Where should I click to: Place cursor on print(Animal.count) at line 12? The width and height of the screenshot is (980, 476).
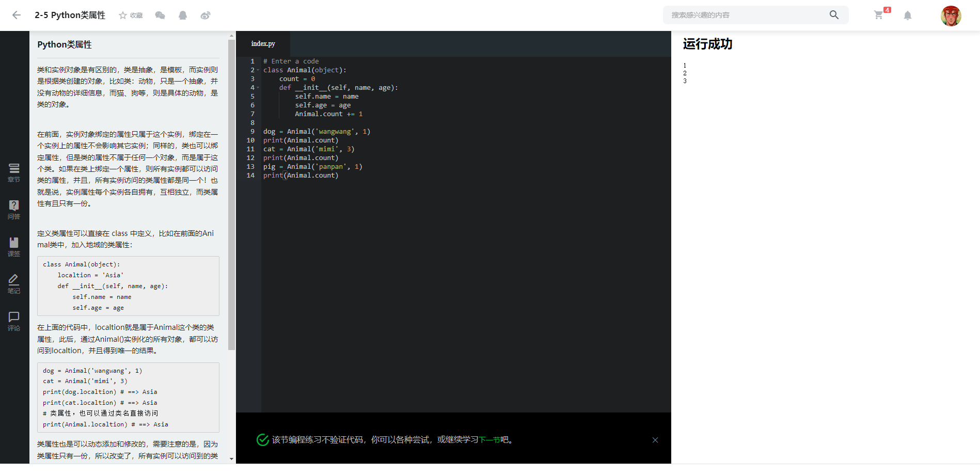click(x=301, y=158)
